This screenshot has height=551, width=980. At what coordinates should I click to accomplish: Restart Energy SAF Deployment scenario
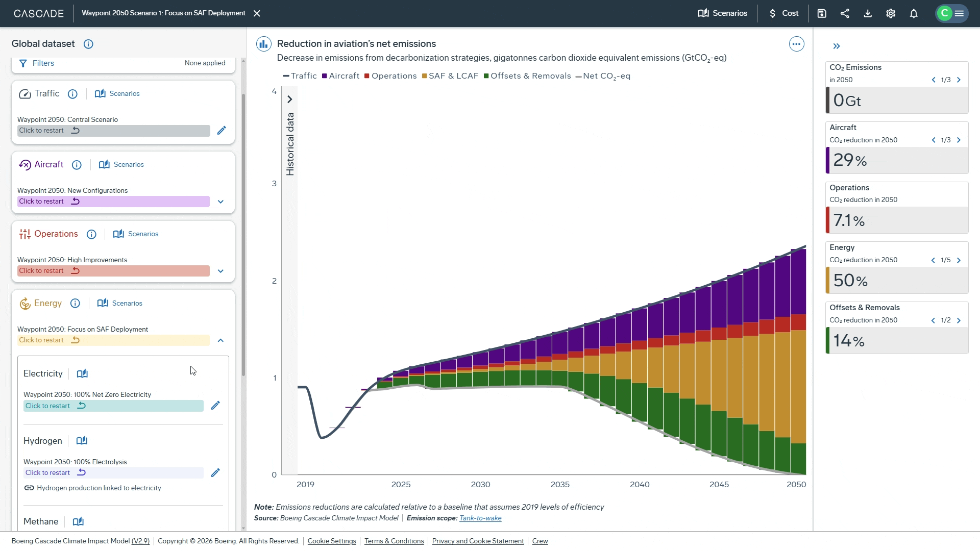[x=113, y=340]
